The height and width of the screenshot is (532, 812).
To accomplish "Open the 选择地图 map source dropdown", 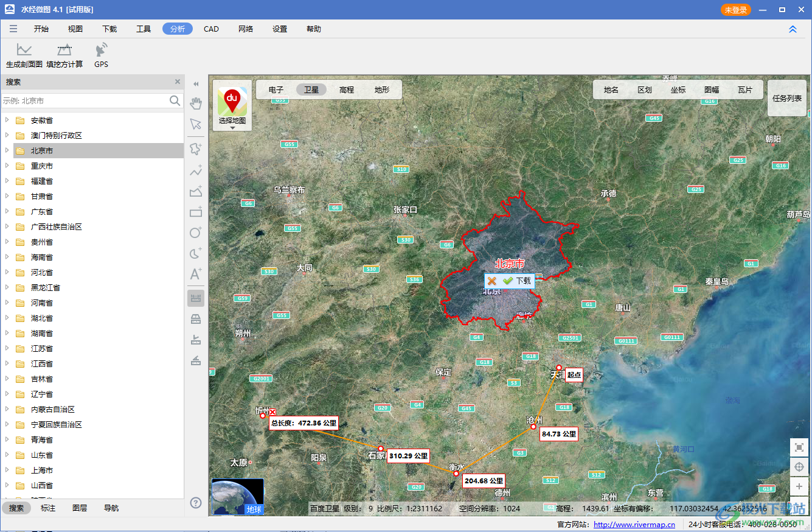I will tap(232, 105).
